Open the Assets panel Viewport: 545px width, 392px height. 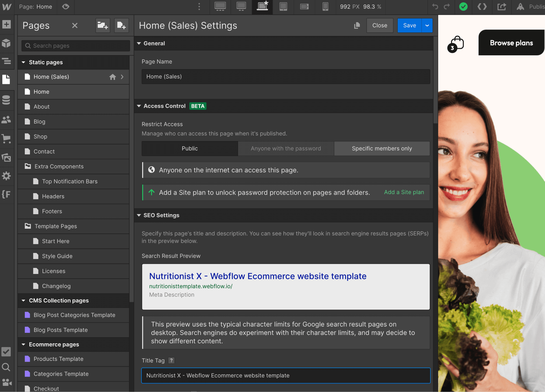pos(6,158)
